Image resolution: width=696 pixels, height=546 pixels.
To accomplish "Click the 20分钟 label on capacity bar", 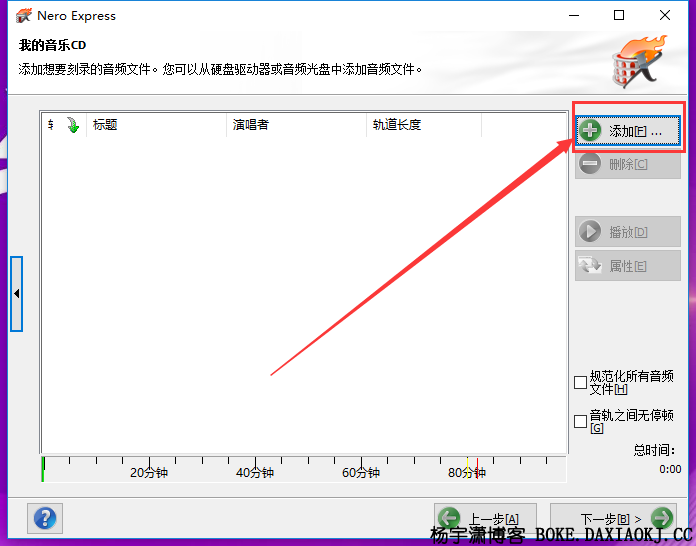I will (x=149, y=473).
